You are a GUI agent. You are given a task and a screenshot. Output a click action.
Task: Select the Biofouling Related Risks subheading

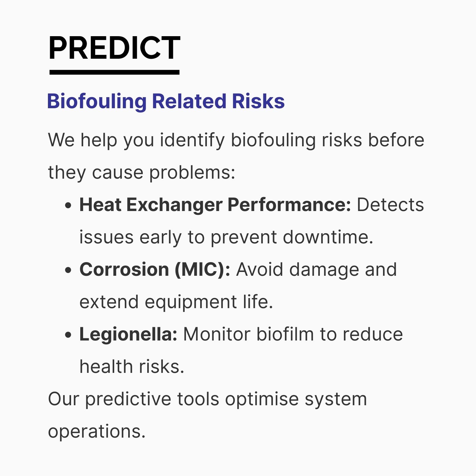(166, 102)
